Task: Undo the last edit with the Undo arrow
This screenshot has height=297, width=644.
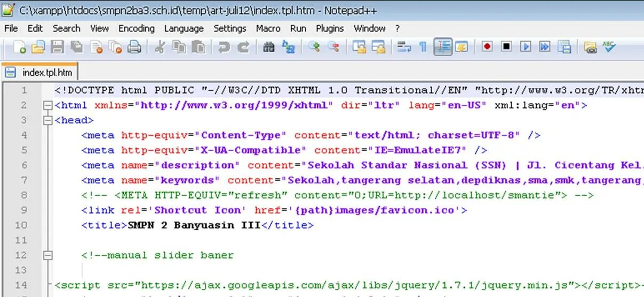Action: [224, 47]
